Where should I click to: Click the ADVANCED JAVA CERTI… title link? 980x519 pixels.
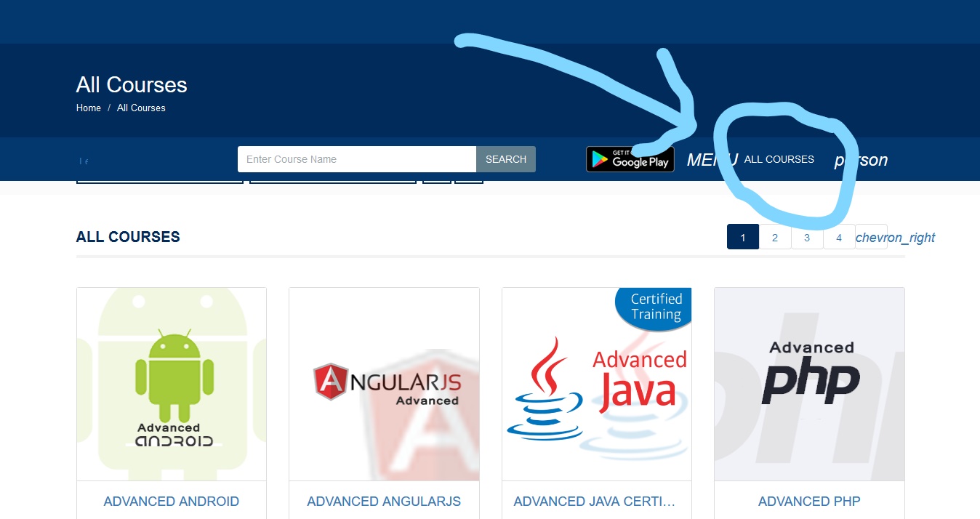[595, 502]
